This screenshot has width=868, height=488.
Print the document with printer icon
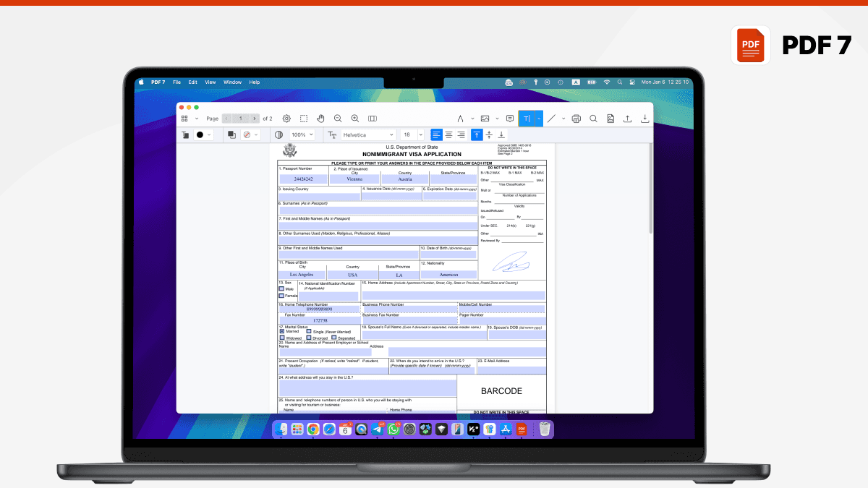576,119
